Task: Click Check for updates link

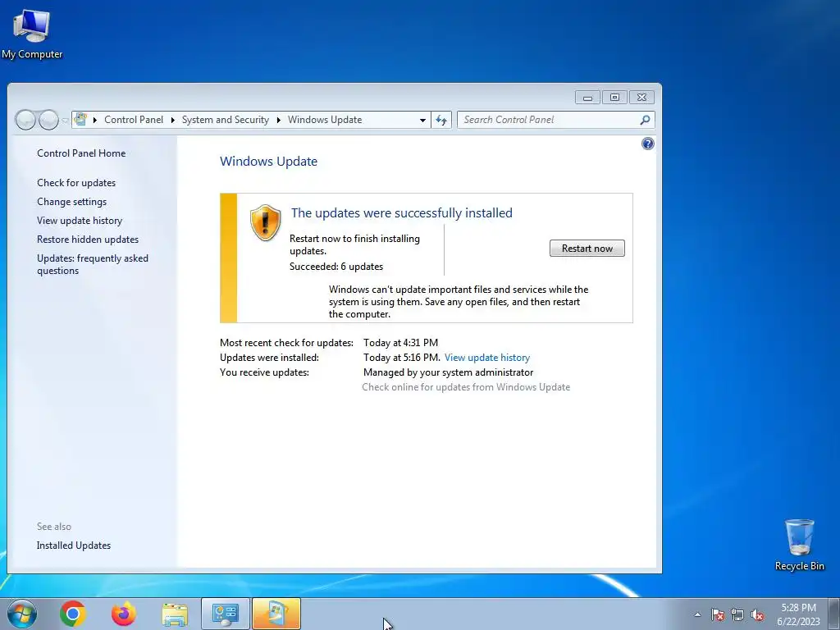Action: 76,183
